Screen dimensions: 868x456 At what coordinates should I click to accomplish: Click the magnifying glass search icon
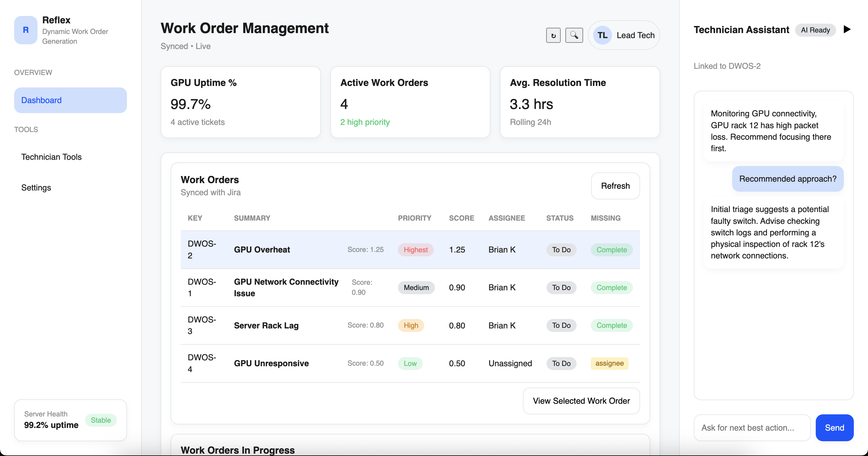[x=574, y=35]
